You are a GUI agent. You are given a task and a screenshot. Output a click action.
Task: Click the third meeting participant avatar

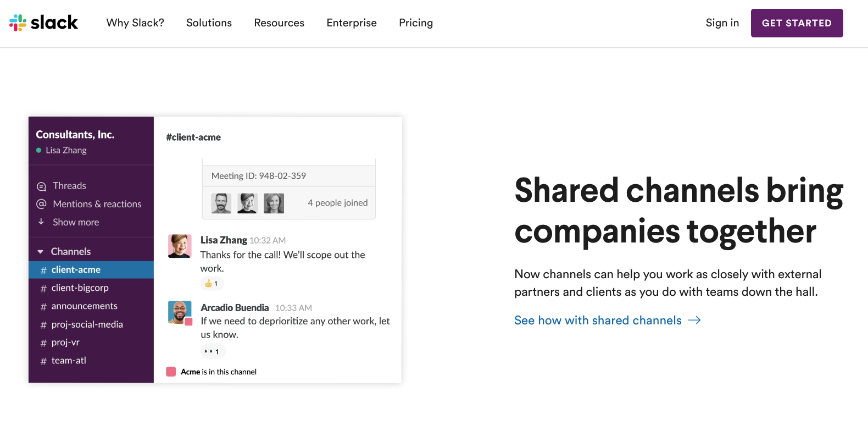274,203
